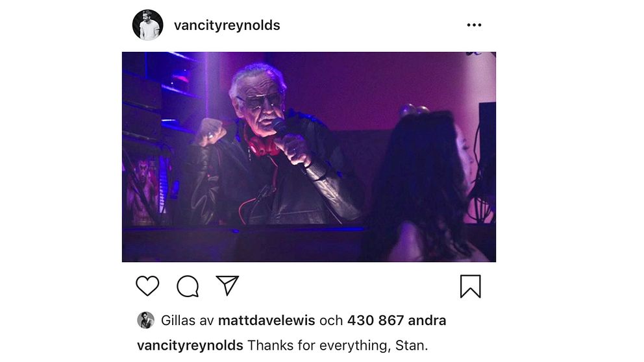The height and width of the screenshot is (362, 644).
Task: Click the "Gillas av" text
Action: (187, 320)
